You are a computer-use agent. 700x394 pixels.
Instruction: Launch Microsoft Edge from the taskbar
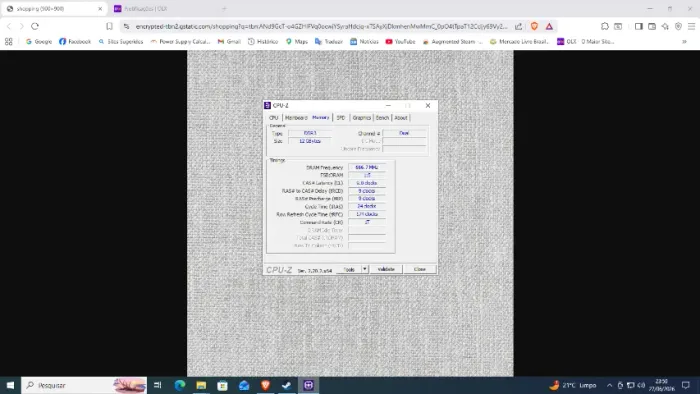click(x=180, y=385)
